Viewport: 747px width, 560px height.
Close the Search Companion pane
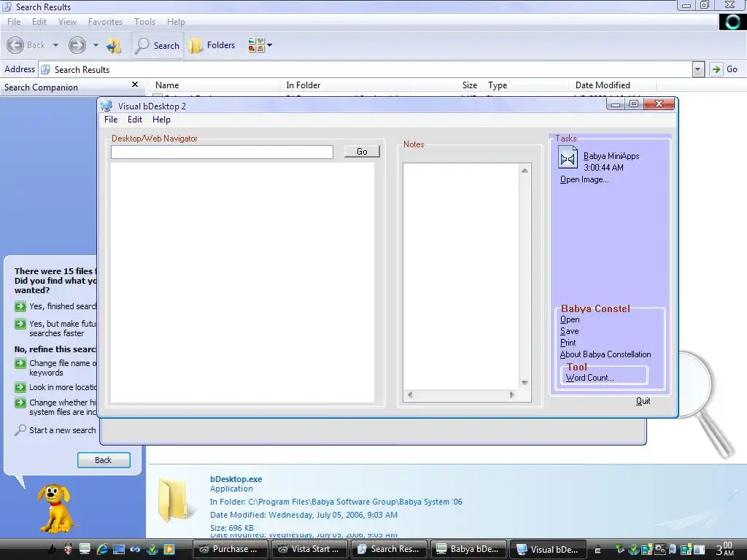[135, 85]
